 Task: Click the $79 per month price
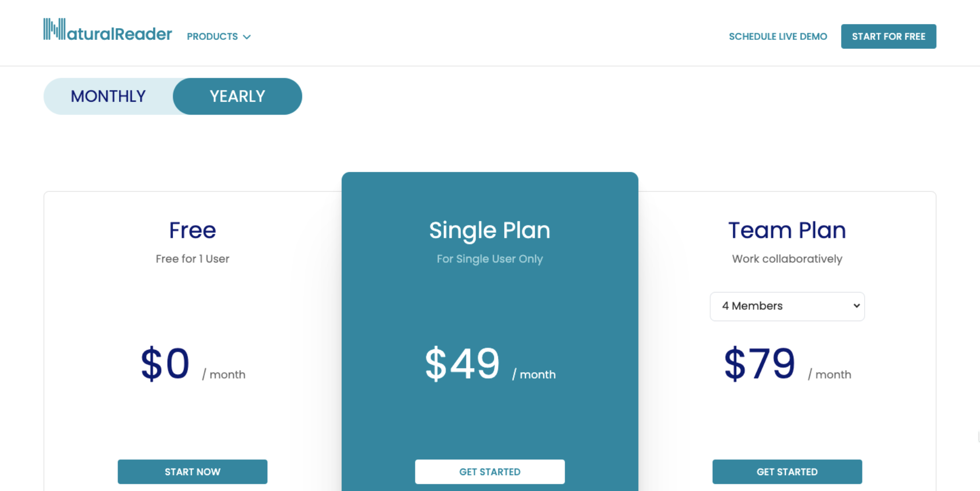click(787, 364)
